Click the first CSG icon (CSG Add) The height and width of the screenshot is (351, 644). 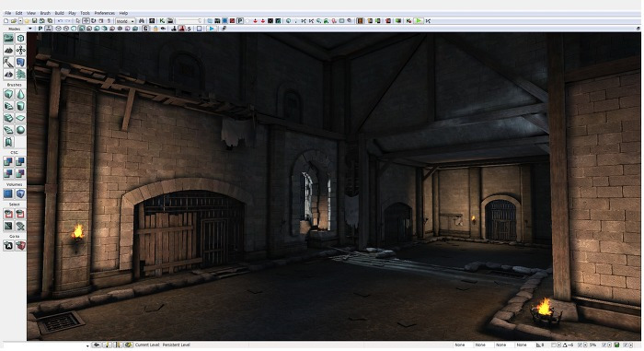[x=8, y=162]
